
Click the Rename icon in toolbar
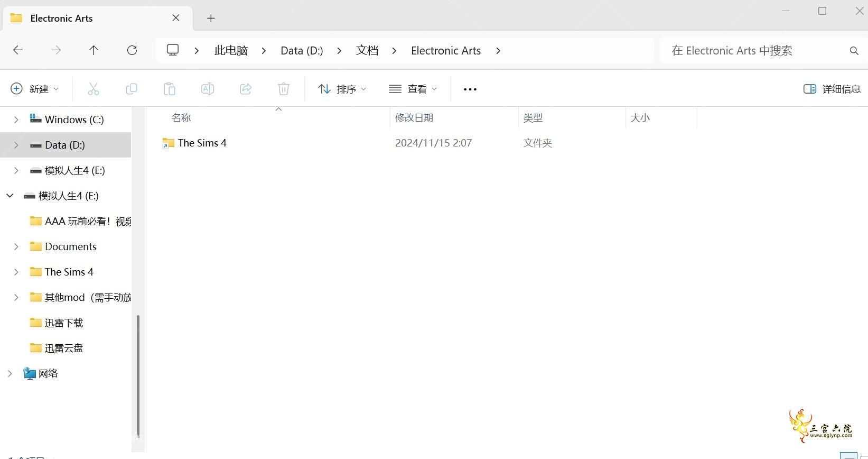(x=208, y=89)
